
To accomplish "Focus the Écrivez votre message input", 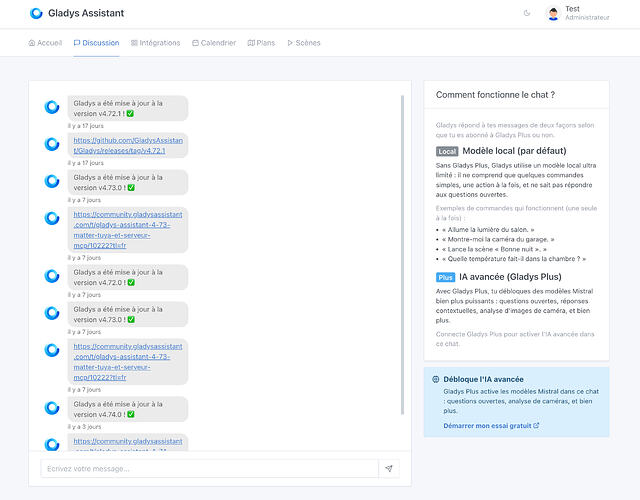I will (x=210, y=469).
